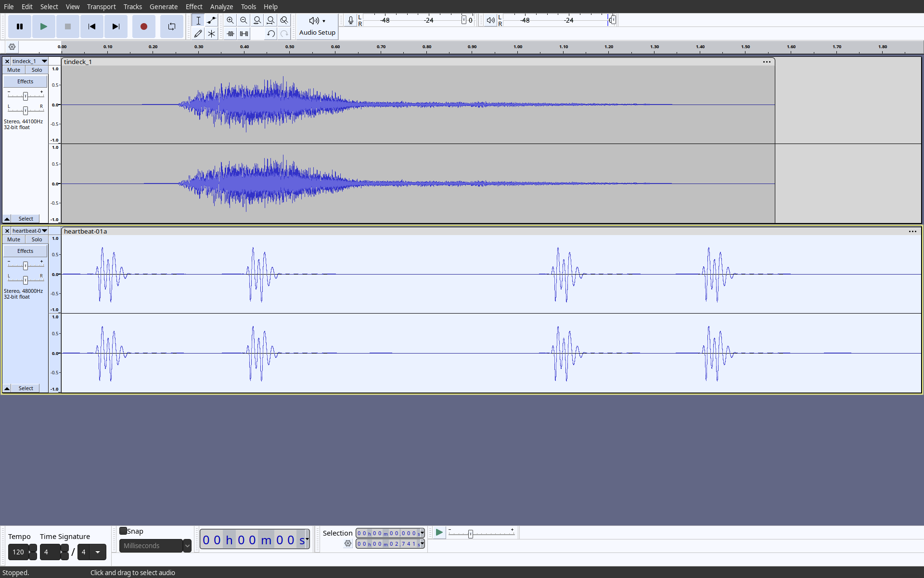Click the Record button
Viewport: 924px width, 578px height.
click(143, 26)
